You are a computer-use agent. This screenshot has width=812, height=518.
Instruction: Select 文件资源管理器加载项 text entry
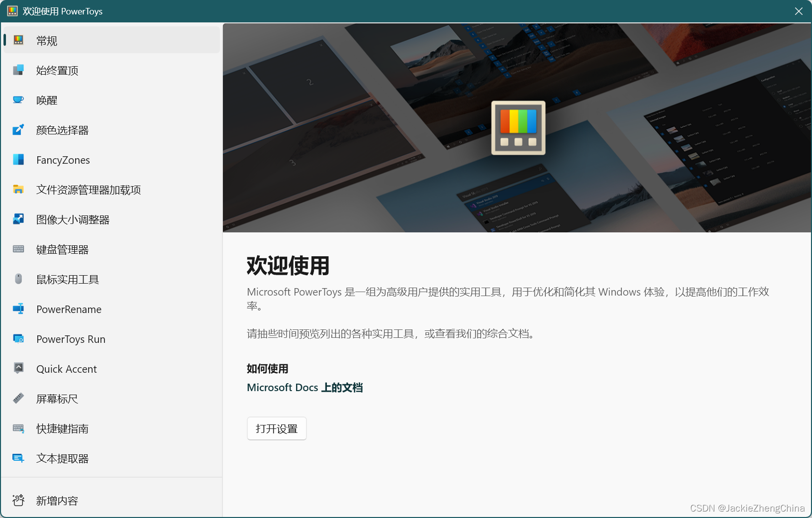point(89,190)
